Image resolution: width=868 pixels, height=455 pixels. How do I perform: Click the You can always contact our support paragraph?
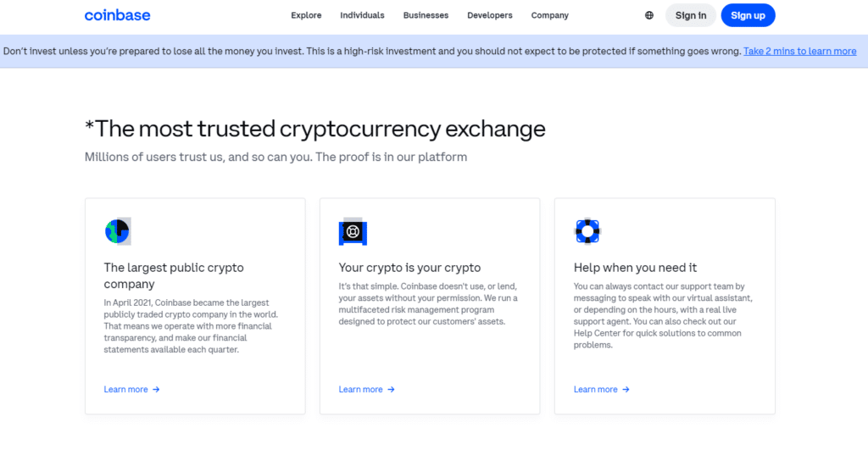tap(663, 315)
